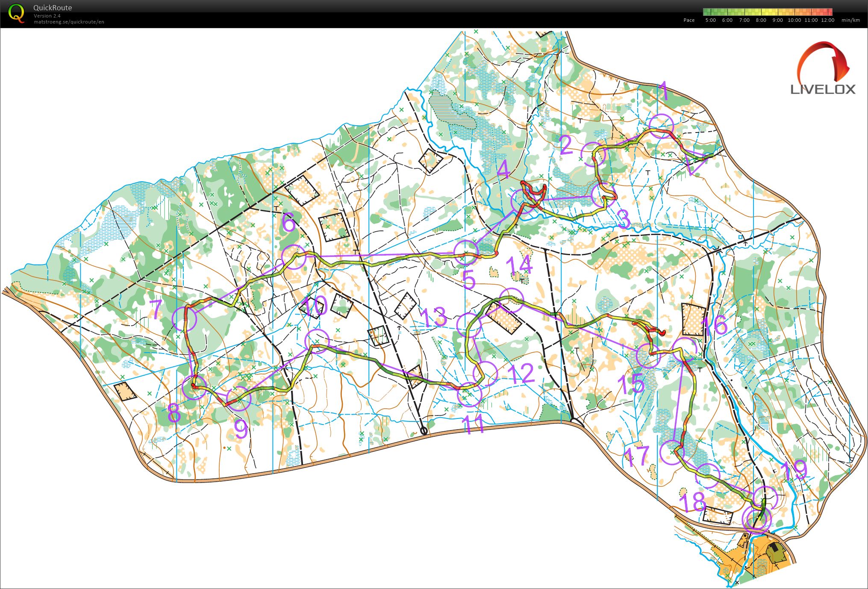
Task: Click the circle for control 13
Action: point(469,325)
